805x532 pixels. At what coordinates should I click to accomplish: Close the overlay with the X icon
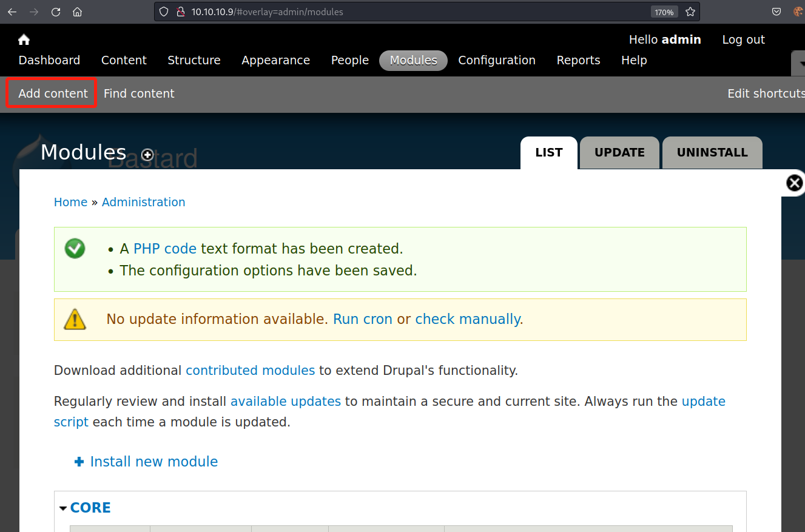(x=794, y=183)
